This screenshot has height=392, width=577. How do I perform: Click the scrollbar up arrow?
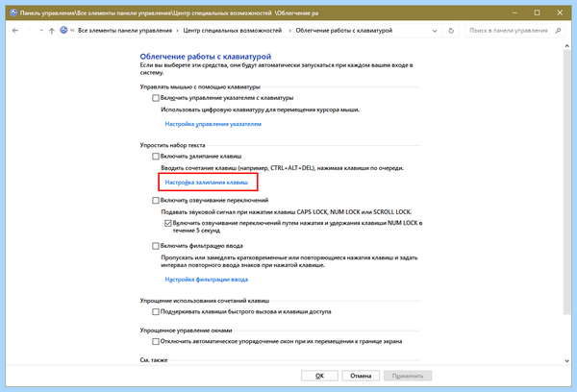pos(566,45)
